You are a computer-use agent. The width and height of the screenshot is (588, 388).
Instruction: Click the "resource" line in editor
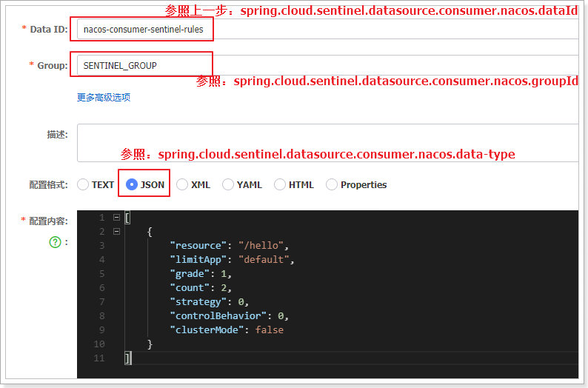click(229, 246)
